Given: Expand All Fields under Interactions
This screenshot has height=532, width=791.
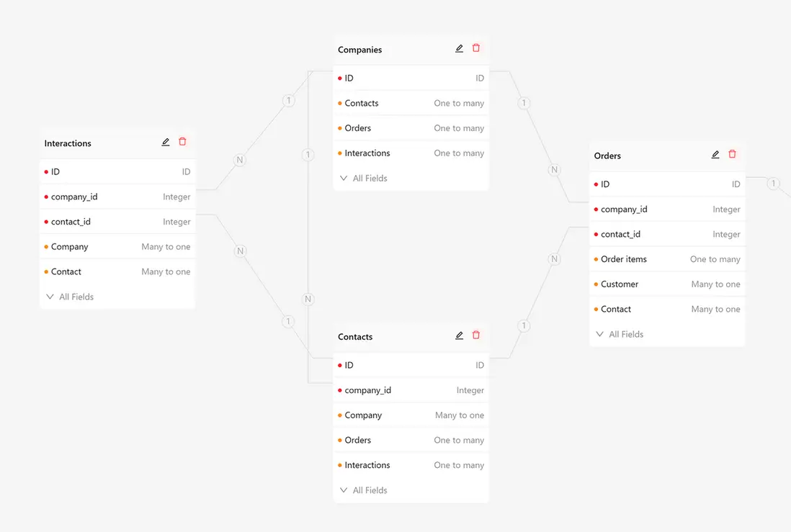Looking at the screenshot, I should point(76,296).
